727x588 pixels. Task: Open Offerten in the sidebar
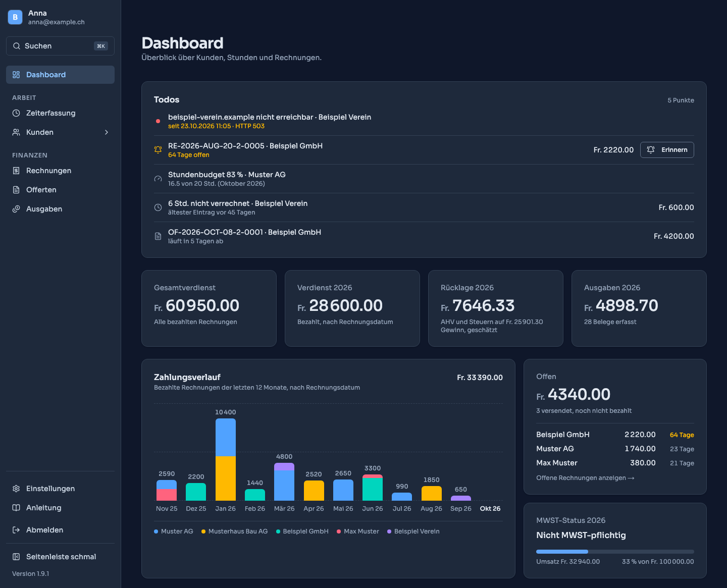(60, 190)
